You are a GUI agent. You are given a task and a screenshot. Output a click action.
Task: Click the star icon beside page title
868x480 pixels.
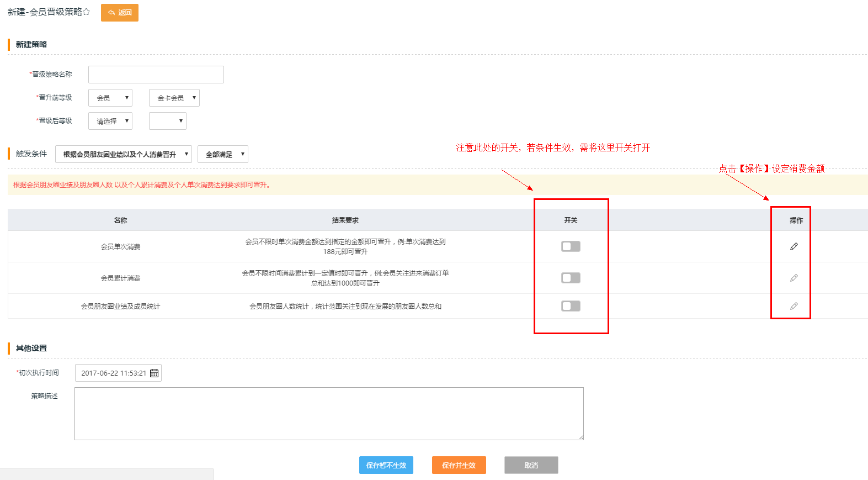[x=86, y=12]
